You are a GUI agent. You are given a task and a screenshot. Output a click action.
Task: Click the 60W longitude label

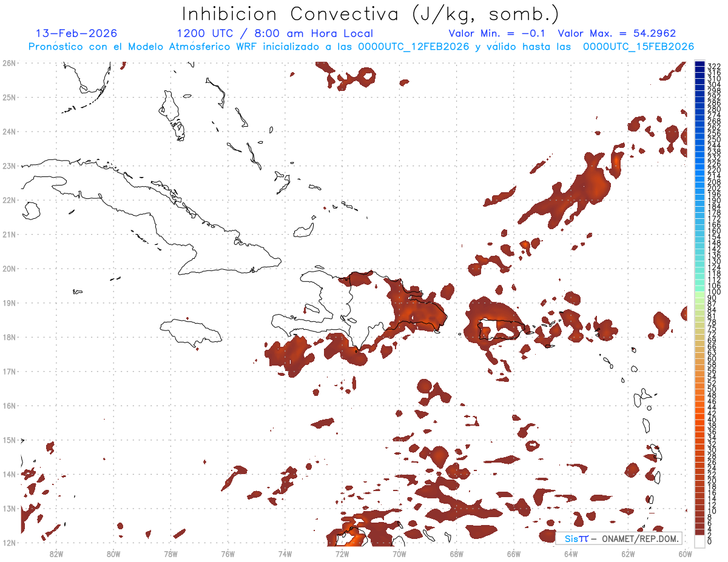tap(685, 553)
